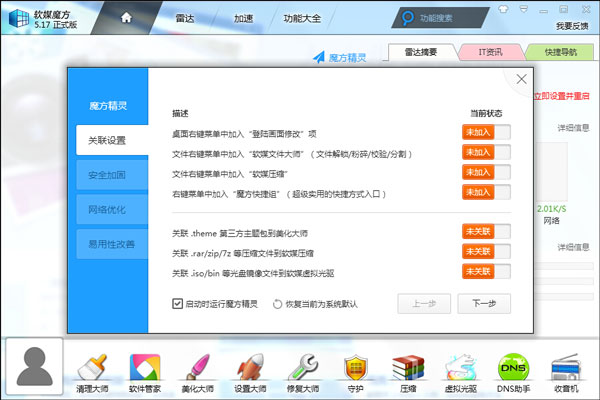
Task: Open 快捷导航 tab
Action: 560,53
